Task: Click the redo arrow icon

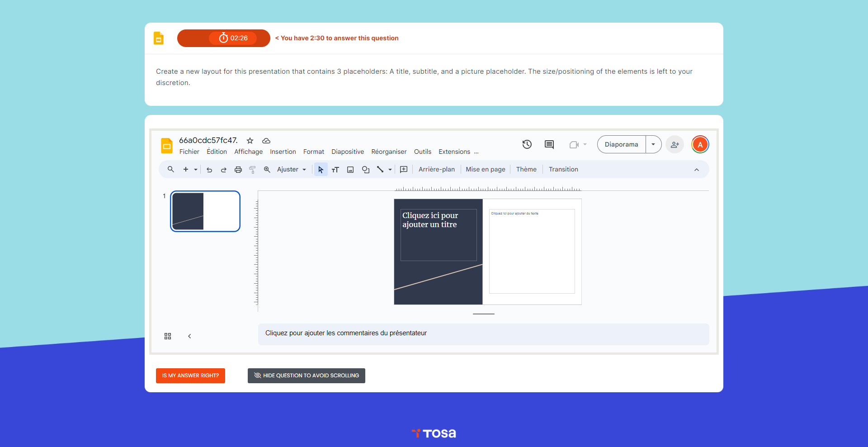Action: [x=224, y=170]
